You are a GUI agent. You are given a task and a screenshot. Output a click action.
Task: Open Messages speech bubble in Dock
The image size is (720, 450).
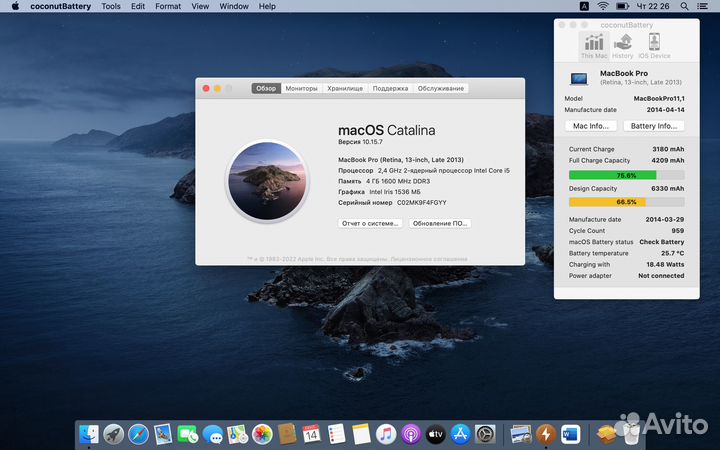[213, 434]
